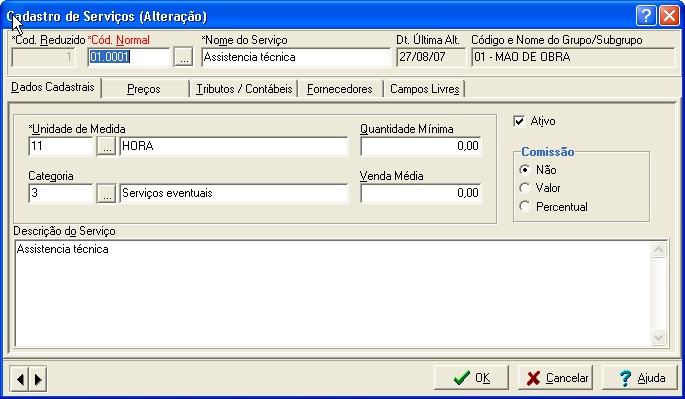Select the Não commission option

coord(525,170)
